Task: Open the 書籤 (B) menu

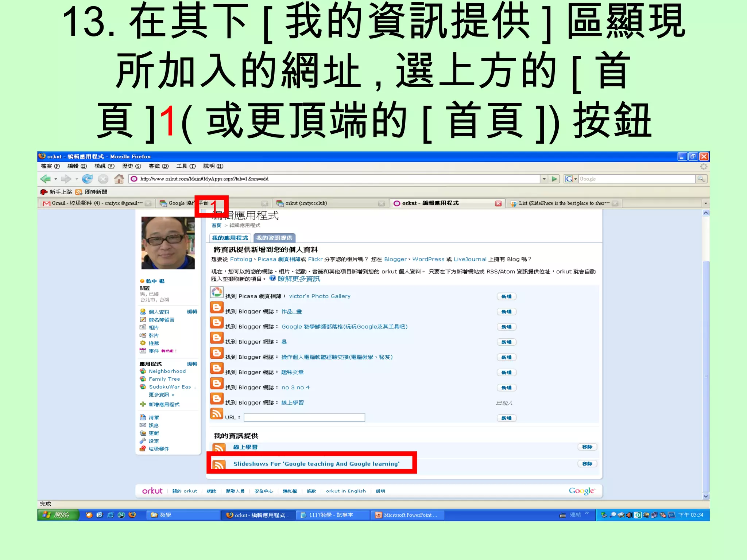Action: pyautogui.click(x=159, y=166)
